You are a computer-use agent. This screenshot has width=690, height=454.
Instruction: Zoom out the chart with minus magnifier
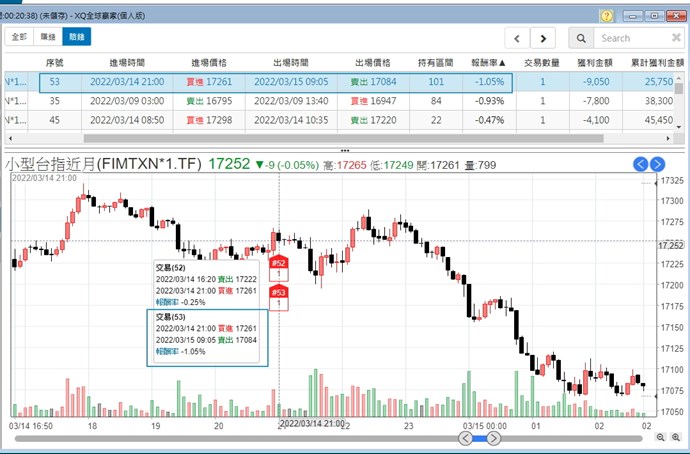click(x=660, y=437)
